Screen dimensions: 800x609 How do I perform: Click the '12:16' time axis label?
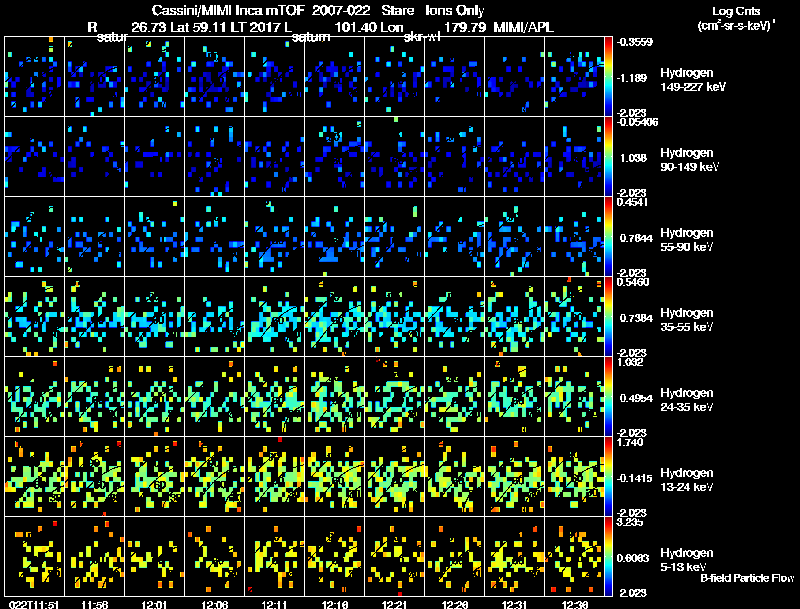pos(335,604)
